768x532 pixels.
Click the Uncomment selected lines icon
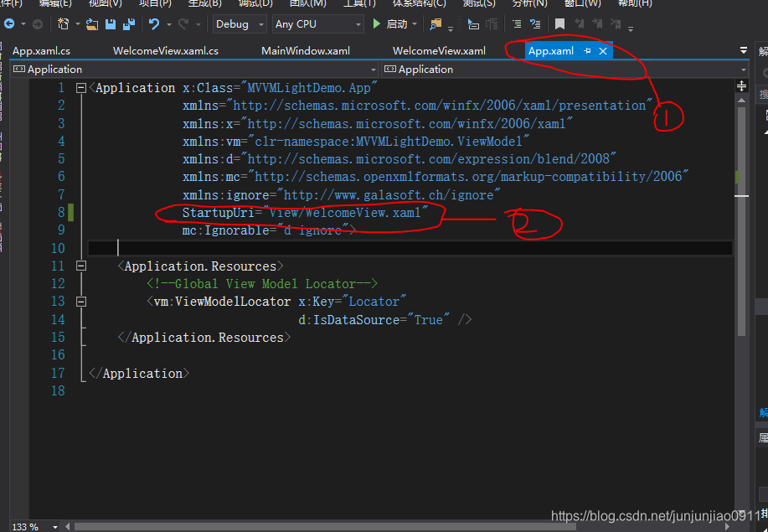[535, 23]
